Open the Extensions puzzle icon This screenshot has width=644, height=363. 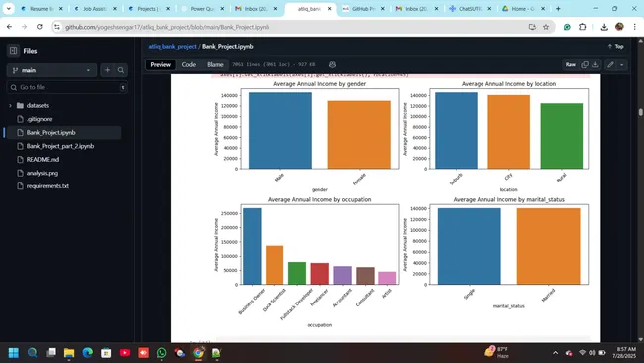click(582, 27)
